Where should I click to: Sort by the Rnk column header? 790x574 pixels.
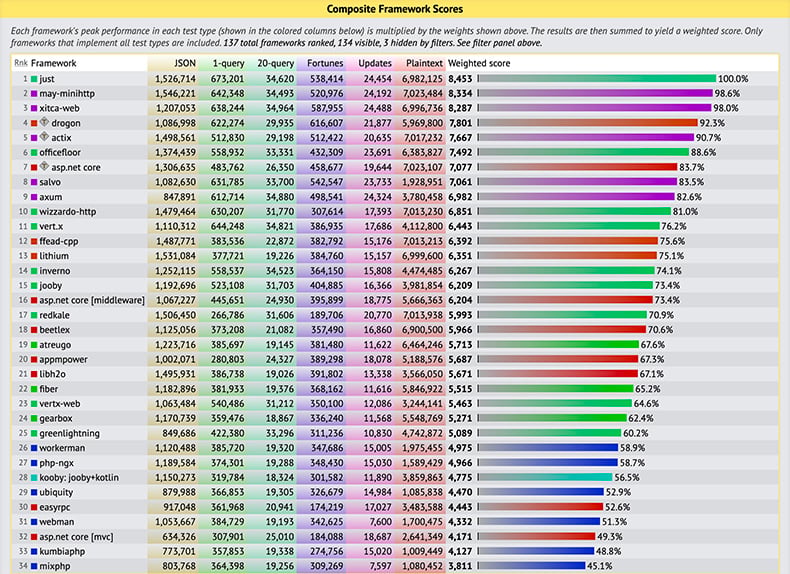(21, 63)
